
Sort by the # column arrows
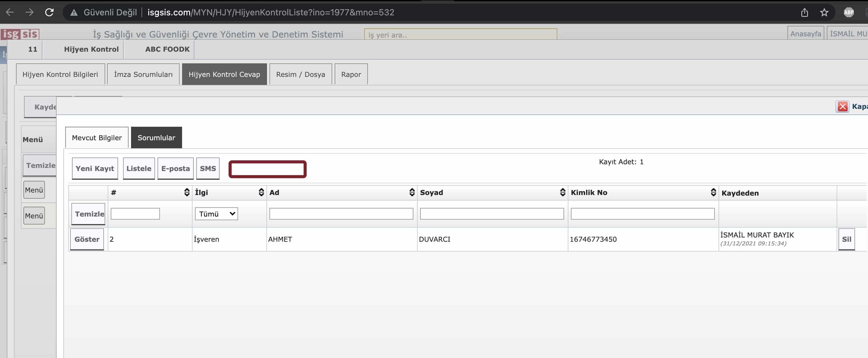pyautogui.click(x=187, y=192)
